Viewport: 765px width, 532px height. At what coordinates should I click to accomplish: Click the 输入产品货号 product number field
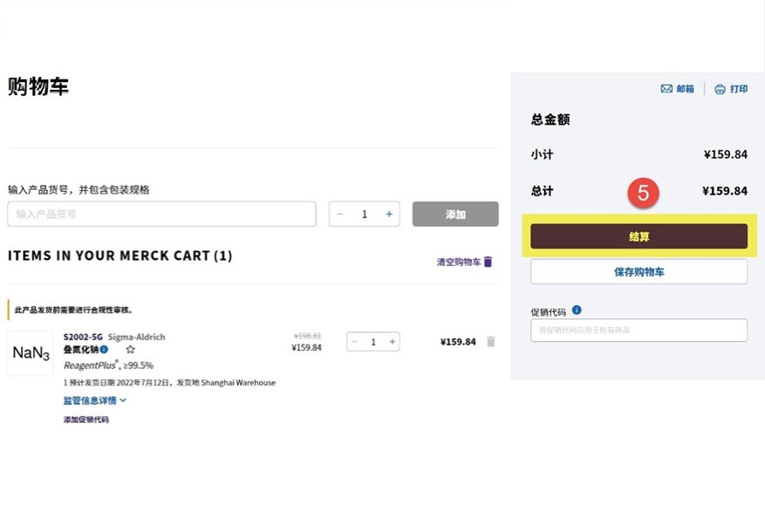pos(161,214)
